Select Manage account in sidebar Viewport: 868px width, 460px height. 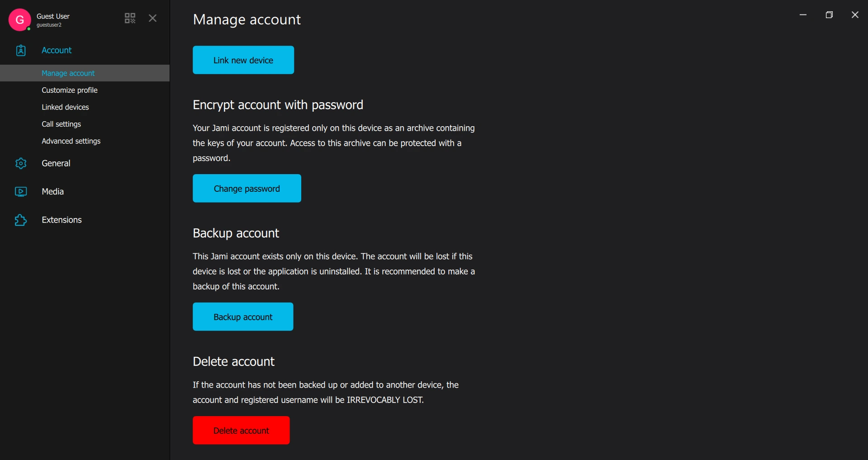tap(68, 73)
